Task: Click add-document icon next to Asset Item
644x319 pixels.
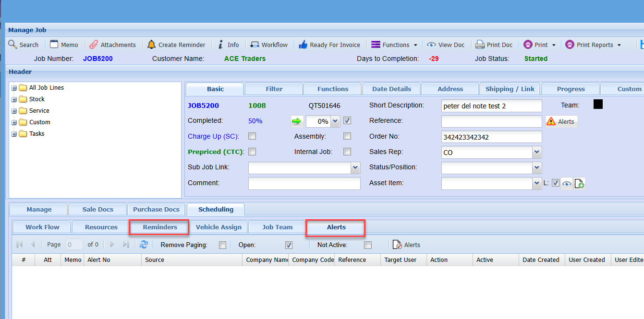Action: pyautogui.click(x=579, y=183)
